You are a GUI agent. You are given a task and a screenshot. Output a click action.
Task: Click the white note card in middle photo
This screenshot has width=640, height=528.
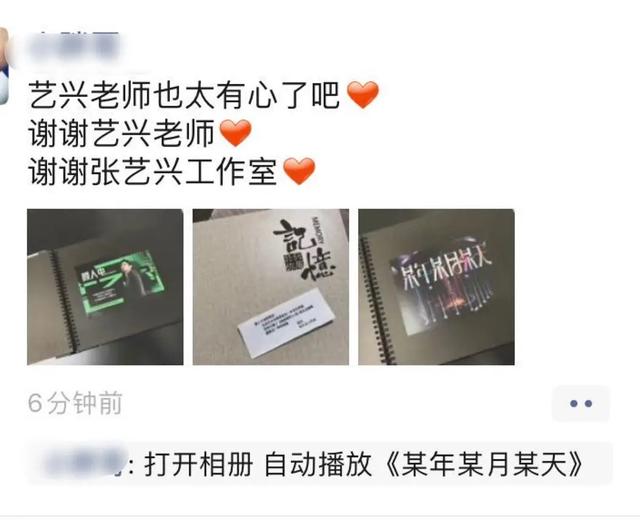click(287, 322)
